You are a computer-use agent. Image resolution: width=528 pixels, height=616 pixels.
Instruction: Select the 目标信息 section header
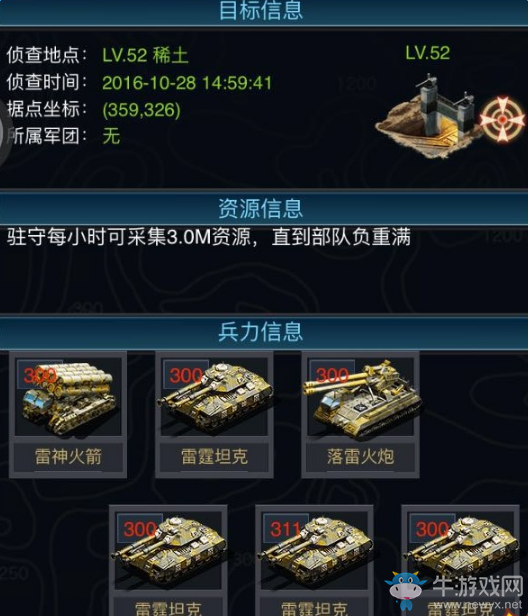tap(261, 10)
